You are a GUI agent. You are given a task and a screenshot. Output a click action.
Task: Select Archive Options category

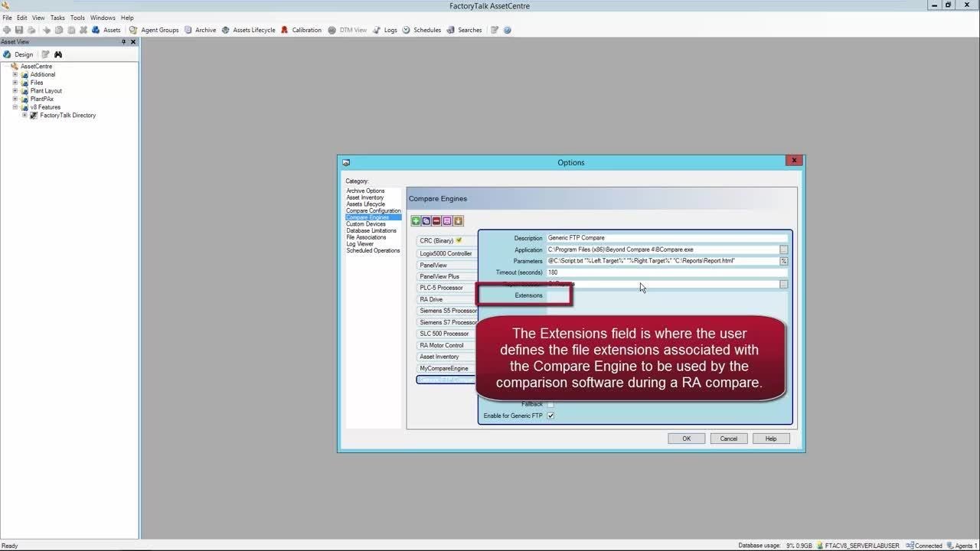(365, 191)
